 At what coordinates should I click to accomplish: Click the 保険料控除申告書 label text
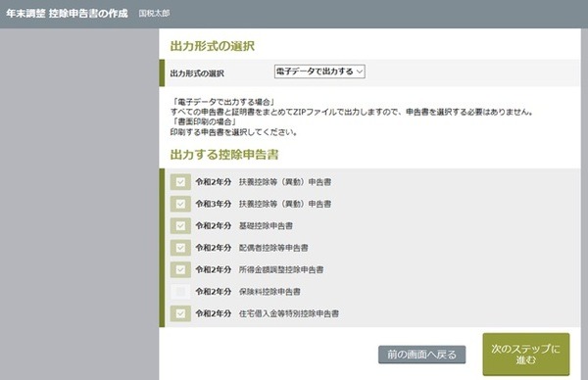[269, 292]
